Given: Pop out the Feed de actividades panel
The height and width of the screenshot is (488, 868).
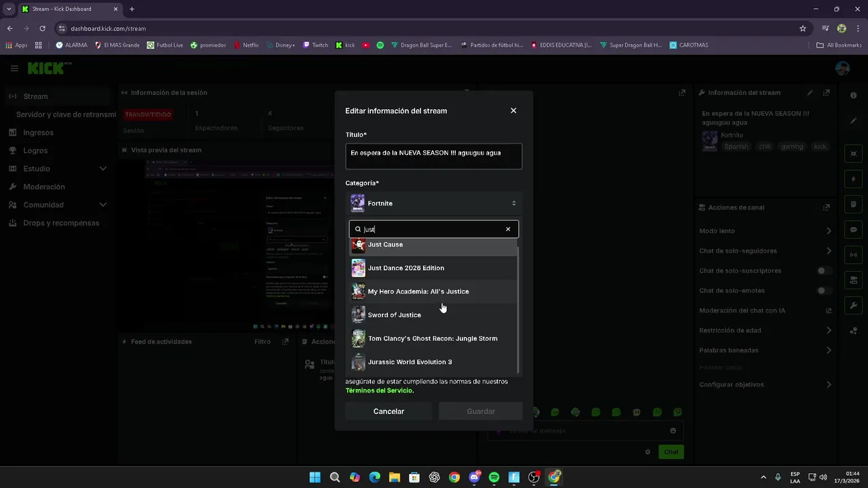Looking at the screenshot, I should coord(285,342).
